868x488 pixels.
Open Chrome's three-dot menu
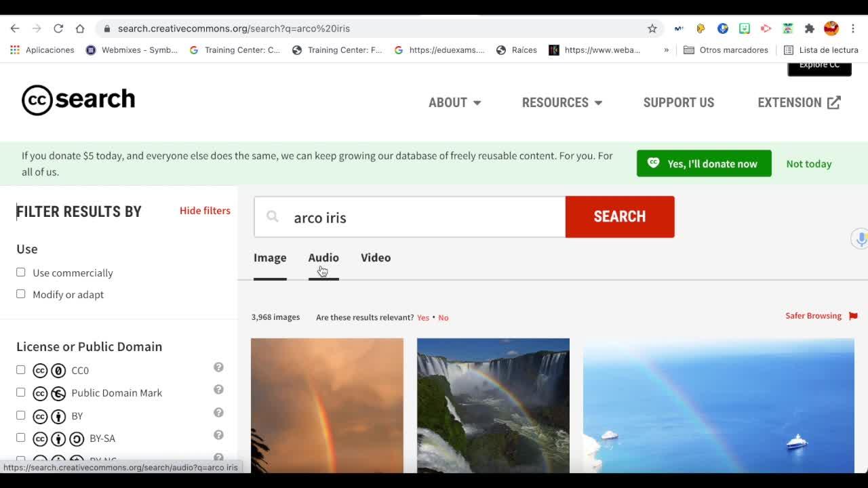853,28
